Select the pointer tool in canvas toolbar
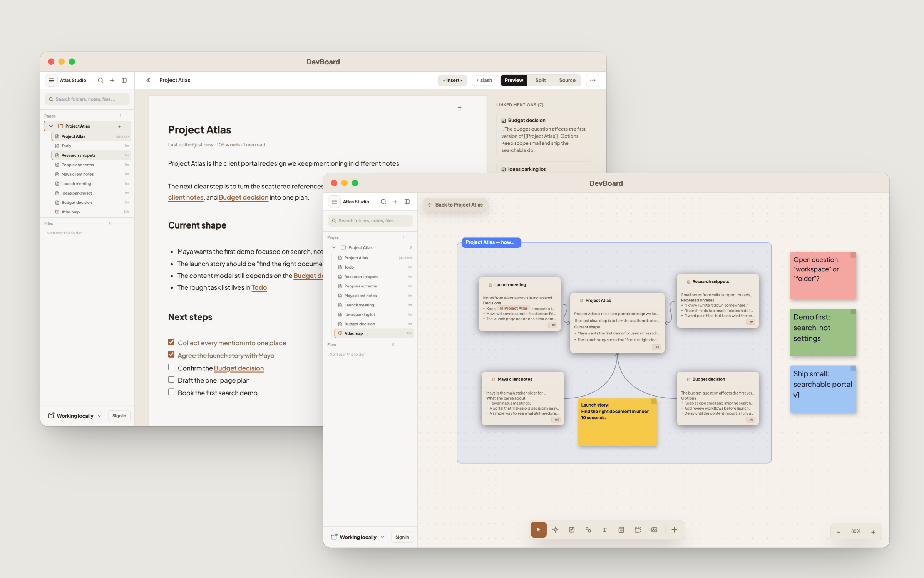 pyautogui.click(x=538, y=530)
